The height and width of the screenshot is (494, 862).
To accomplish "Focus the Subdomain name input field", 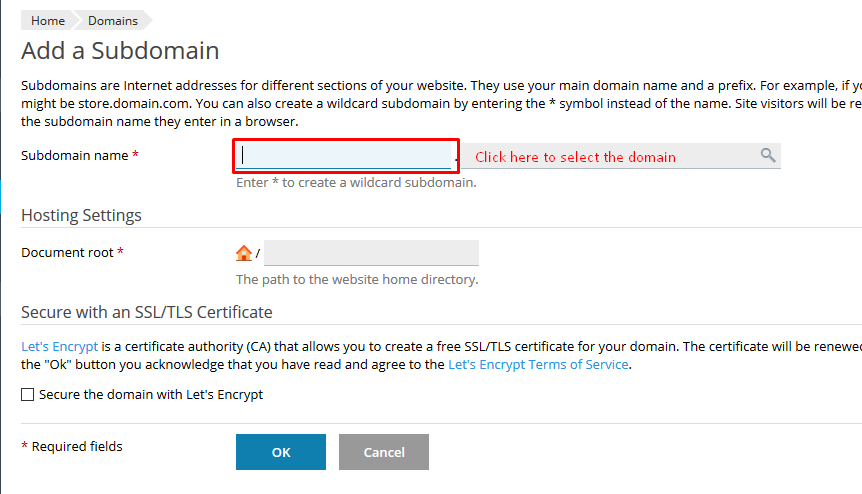I will click(344, 156).
